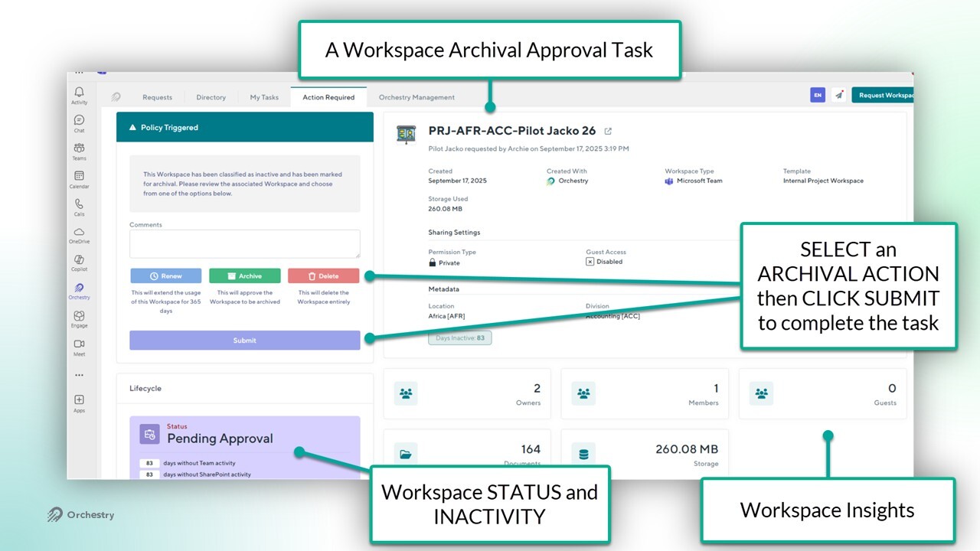Click the lock icon next to Private
This screenshot has height=551, width=980.
coord(433,262)
